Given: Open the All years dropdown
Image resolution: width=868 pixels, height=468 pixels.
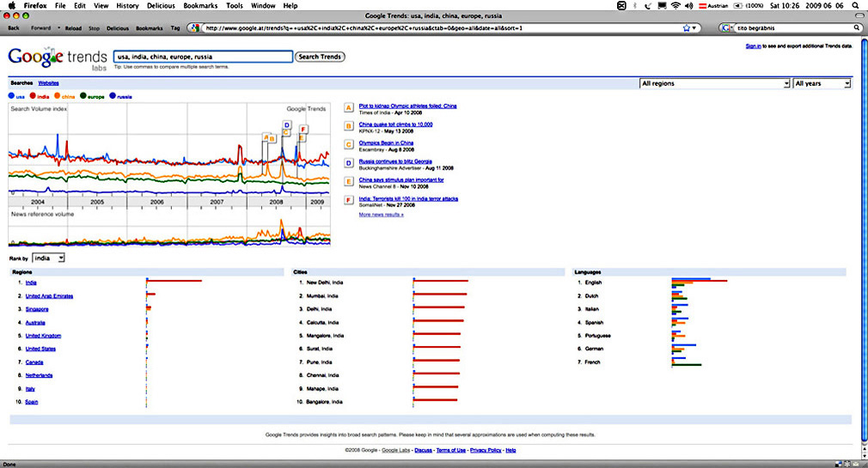Looking at the screenshot, I should pos(822,83).
